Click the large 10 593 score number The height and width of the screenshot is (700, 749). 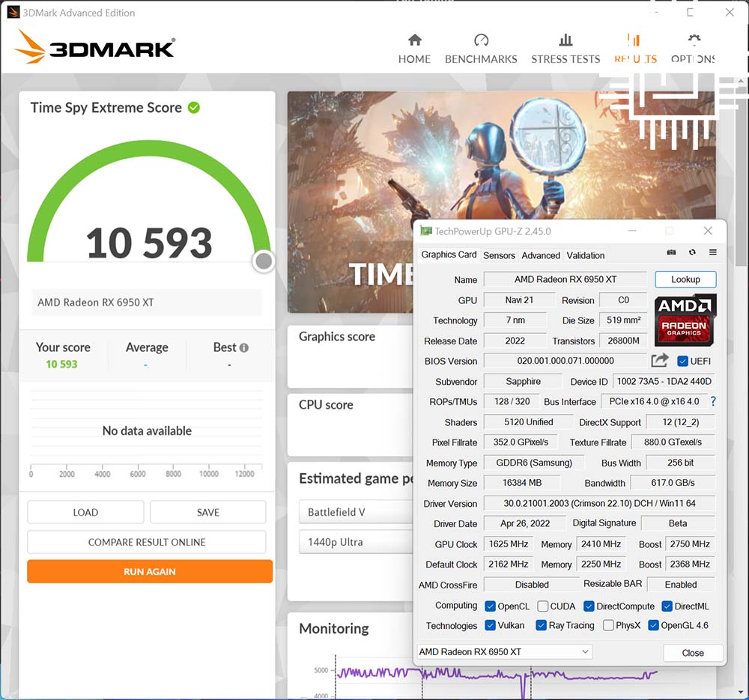click(149, 243)
